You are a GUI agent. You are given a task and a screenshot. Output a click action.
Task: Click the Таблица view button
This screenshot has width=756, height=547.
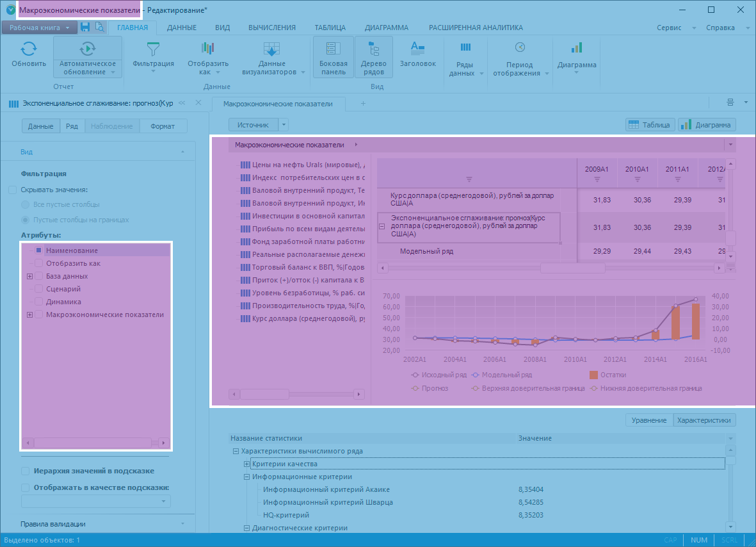coord(649,125)
